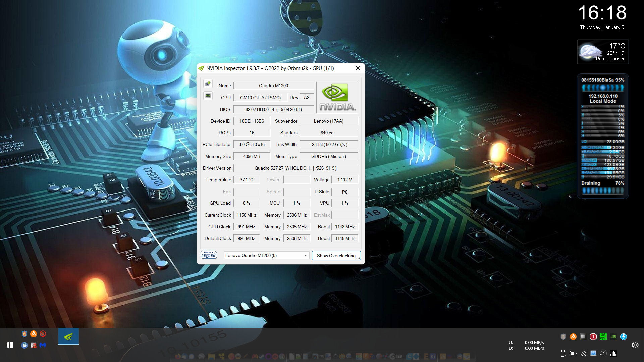Click the orange Avast icon next to Start
This screenshot has width=644, height=362.
tap(34, 334)
